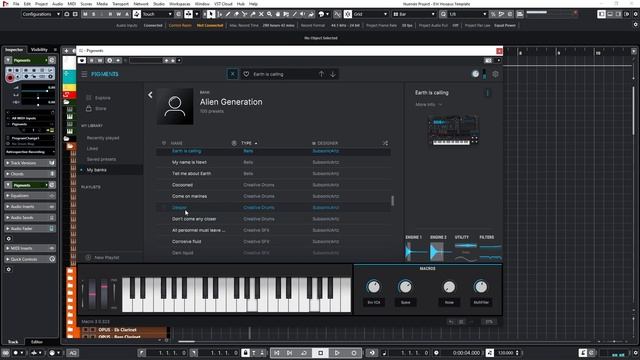
Task: Toggle global Solo S button
Action: [93, 14]
